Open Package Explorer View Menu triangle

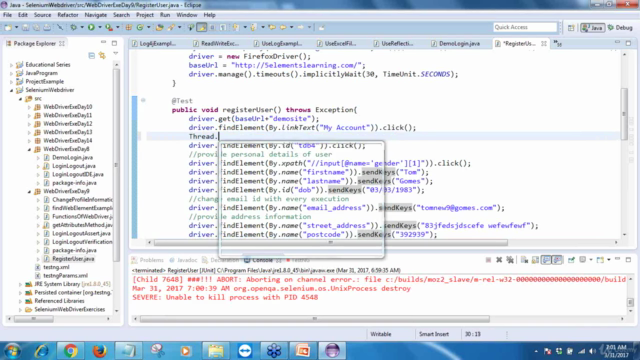[x=116, y=54]
